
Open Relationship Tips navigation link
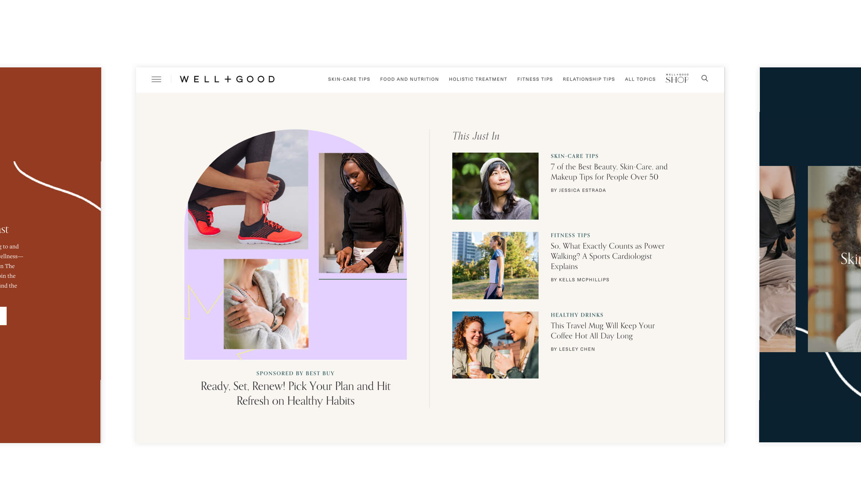click(589, 79)
